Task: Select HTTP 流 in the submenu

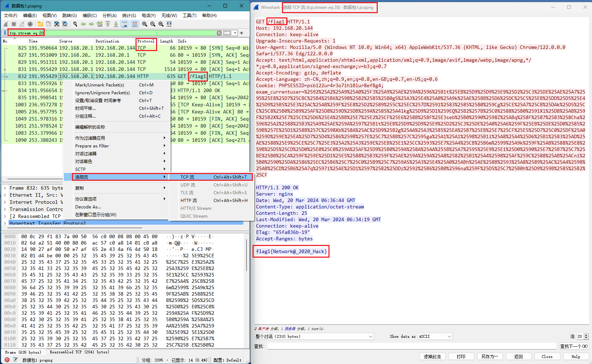Action: [212, 200]
